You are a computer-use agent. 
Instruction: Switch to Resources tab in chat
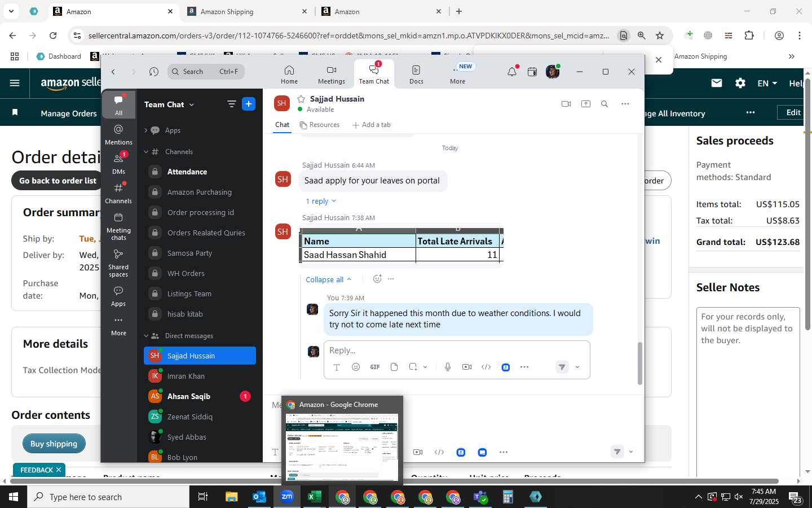click(320, 125)
